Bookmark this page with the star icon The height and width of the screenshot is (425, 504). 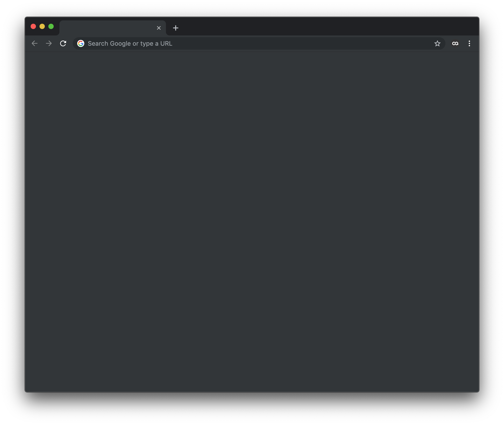coord(437,43)
